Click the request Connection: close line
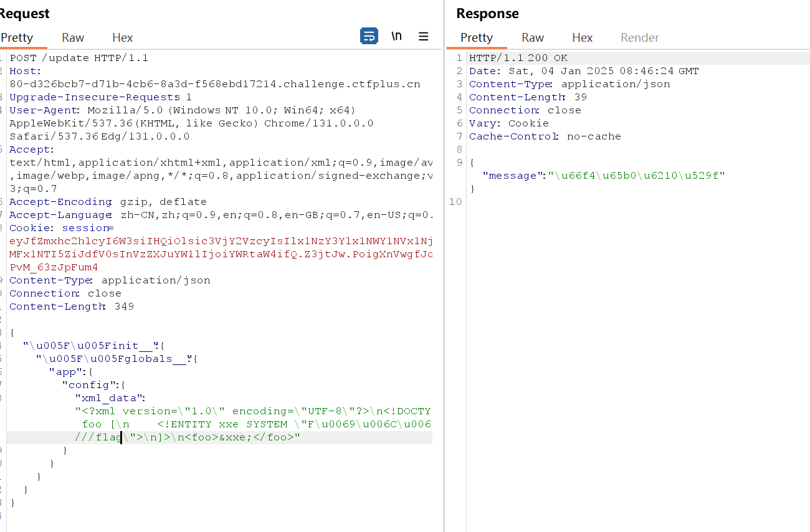The height and width of the screenshot is (532, 810). point(65,293)
